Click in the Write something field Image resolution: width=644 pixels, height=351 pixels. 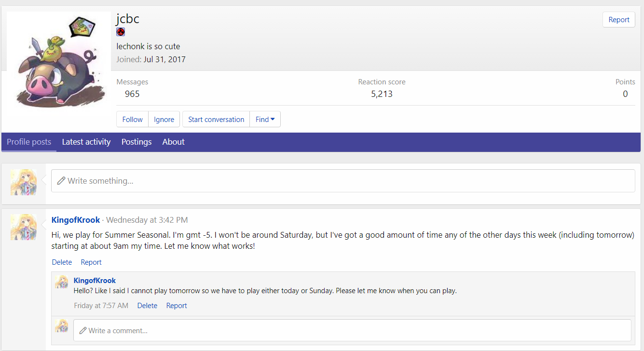[x=343, y=181]
